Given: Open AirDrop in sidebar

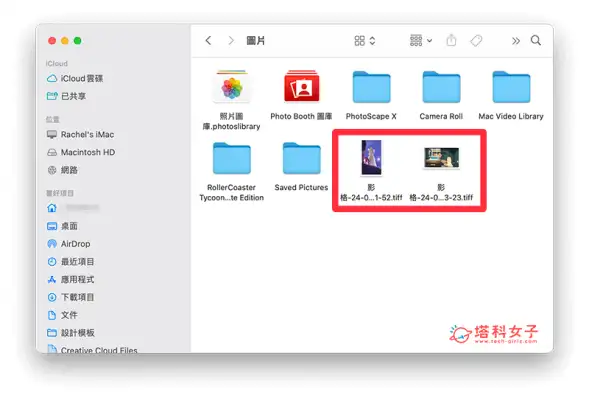Looking at the screenshot, I should coord(68,244).
